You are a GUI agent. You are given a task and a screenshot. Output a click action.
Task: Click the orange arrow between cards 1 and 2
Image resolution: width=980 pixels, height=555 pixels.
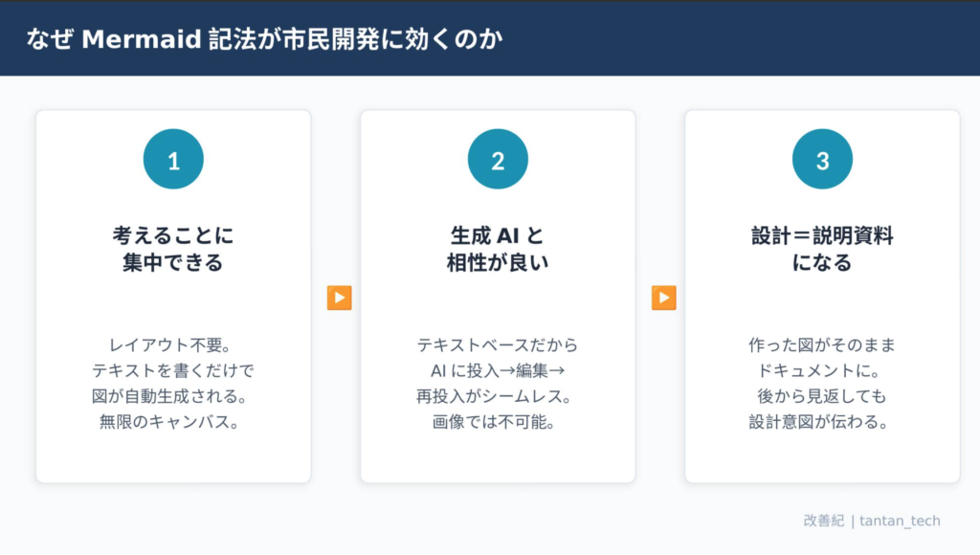339,298
